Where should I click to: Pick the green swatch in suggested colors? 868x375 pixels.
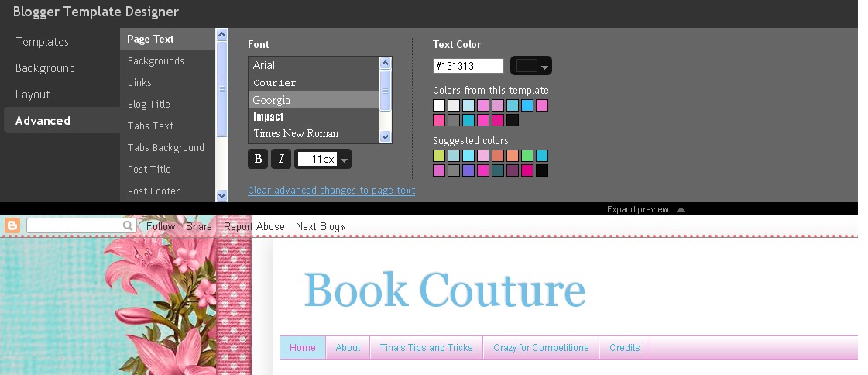coord(527,156)
